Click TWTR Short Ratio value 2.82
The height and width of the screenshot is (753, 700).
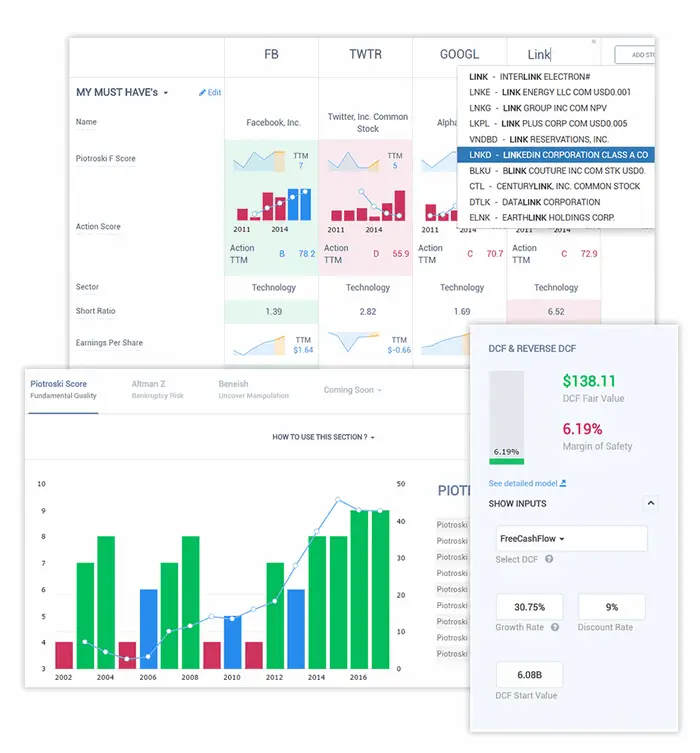pos(368,312)
